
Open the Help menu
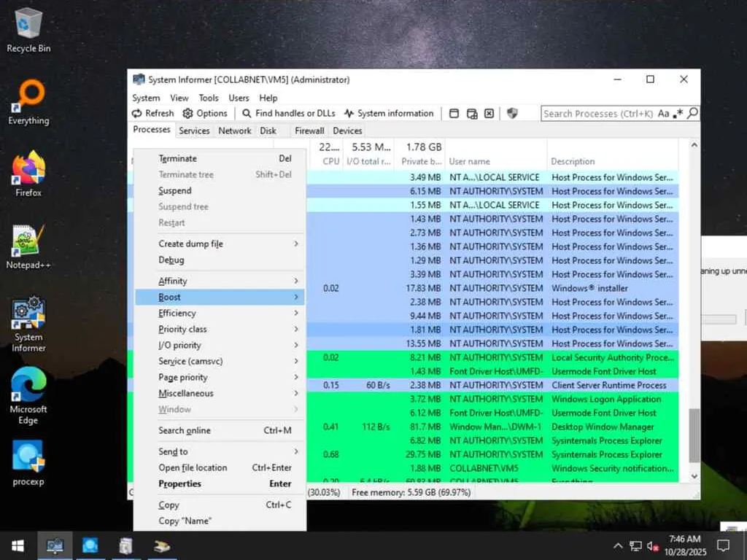(x=268, y=98)
